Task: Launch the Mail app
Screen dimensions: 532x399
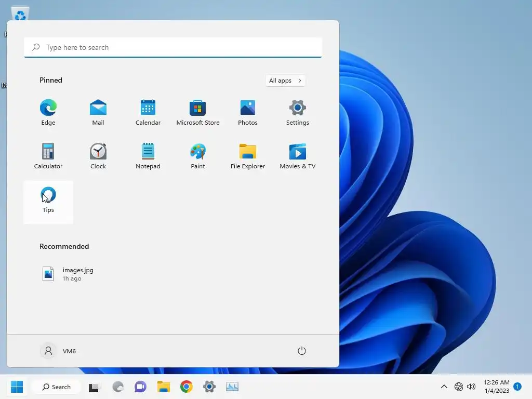Action: pyautogui.click(x=98, y=113)
